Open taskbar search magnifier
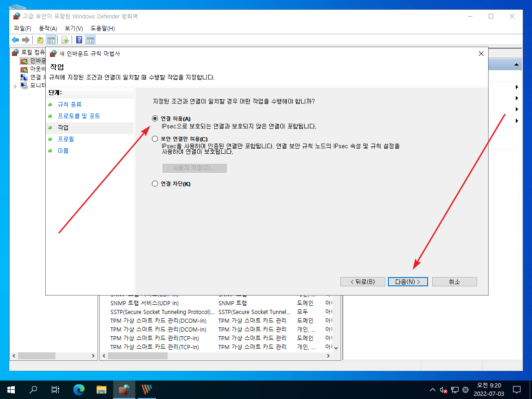This screenshot has width=532, height=399. 33,389
